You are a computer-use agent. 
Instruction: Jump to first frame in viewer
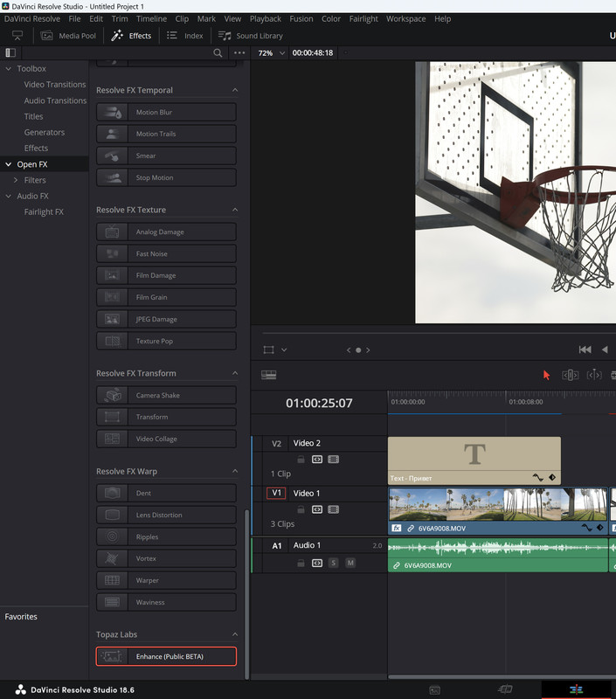[x=585, y=349]
